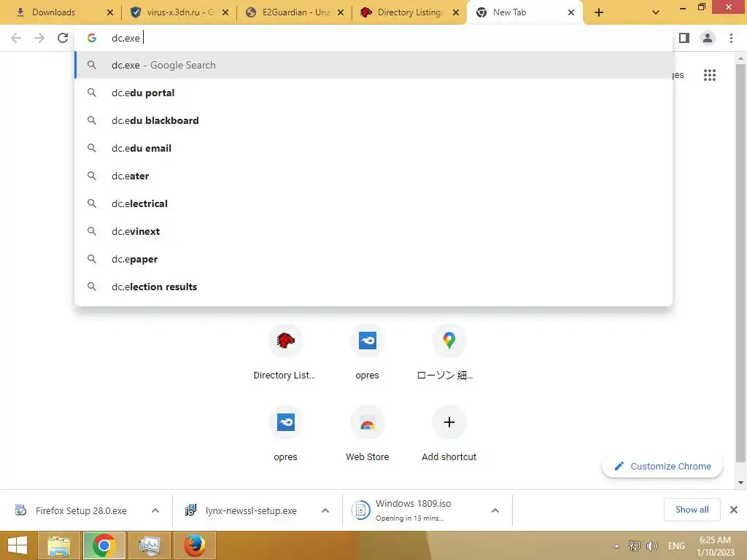Open the Google apps grid
Screen dimensions: 747x560
(x=709, y=75)
